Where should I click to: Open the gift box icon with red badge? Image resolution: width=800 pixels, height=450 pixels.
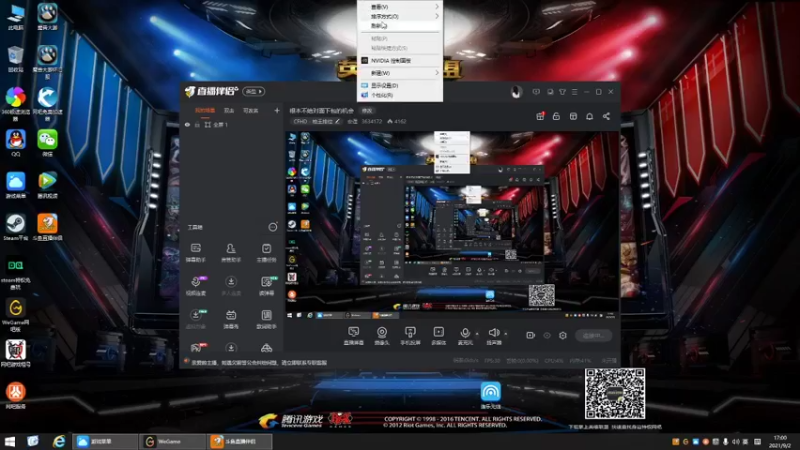tap(540, 116)
